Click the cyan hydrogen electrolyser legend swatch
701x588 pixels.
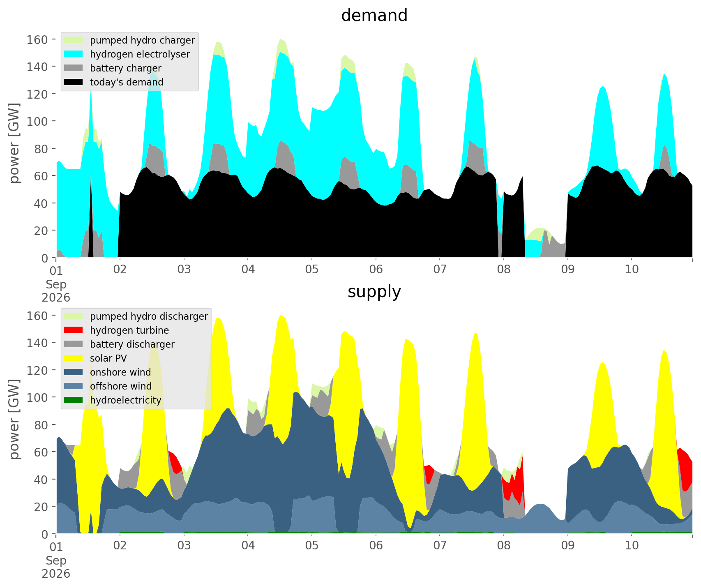click(74, 54)
